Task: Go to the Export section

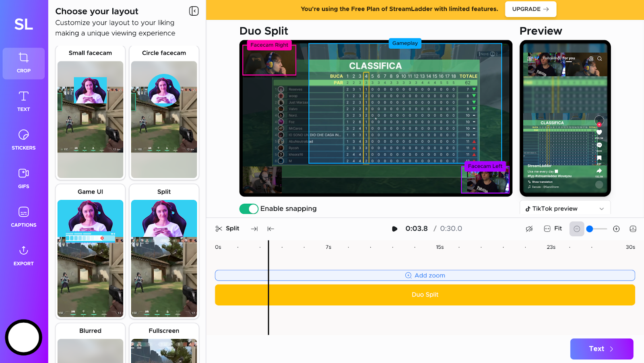Action: pos(24,256)
